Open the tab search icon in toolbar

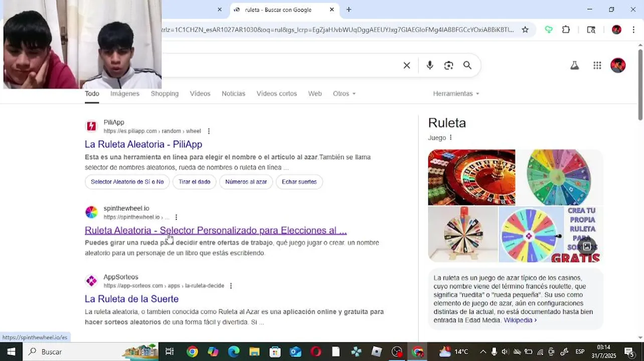pyautogui.click(x=591, y=30)
